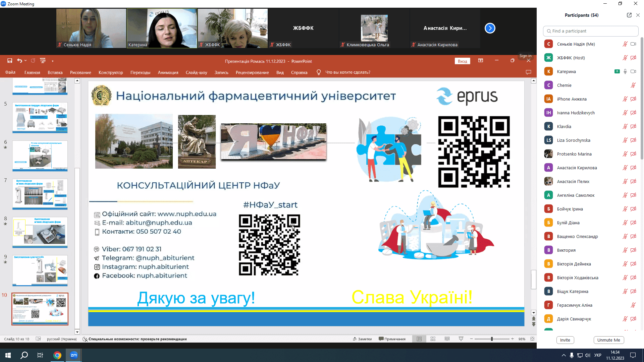Undo the last action in PowerPoint
Image resolution: width=644 pixels, height=362 pixels.
19,61
